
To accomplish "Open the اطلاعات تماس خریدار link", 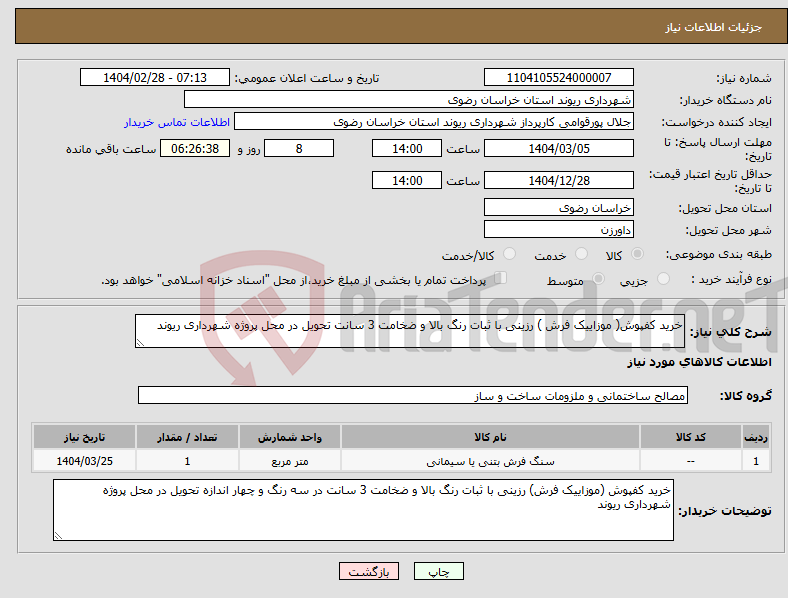I will point(177,122).
